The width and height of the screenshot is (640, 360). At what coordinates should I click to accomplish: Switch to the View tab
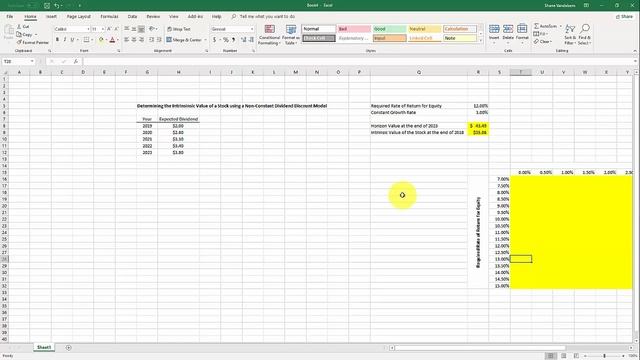174,16
